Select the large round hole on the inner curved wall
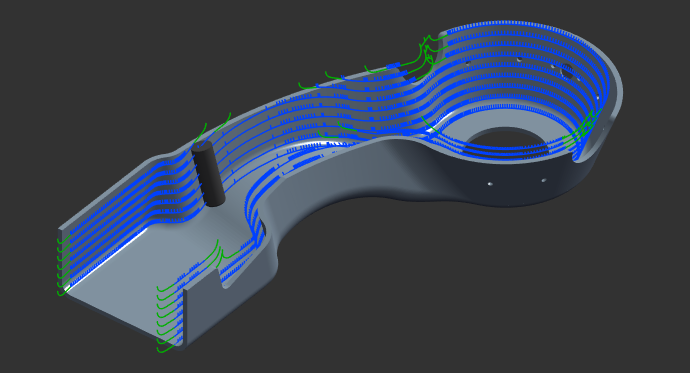 pos(566,70)
